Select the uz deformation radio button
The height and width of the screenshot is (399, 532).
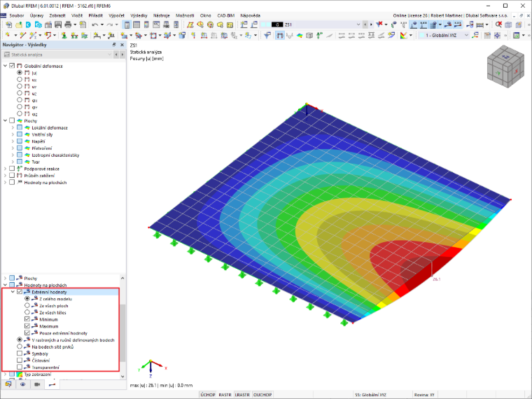pos(20,93)
